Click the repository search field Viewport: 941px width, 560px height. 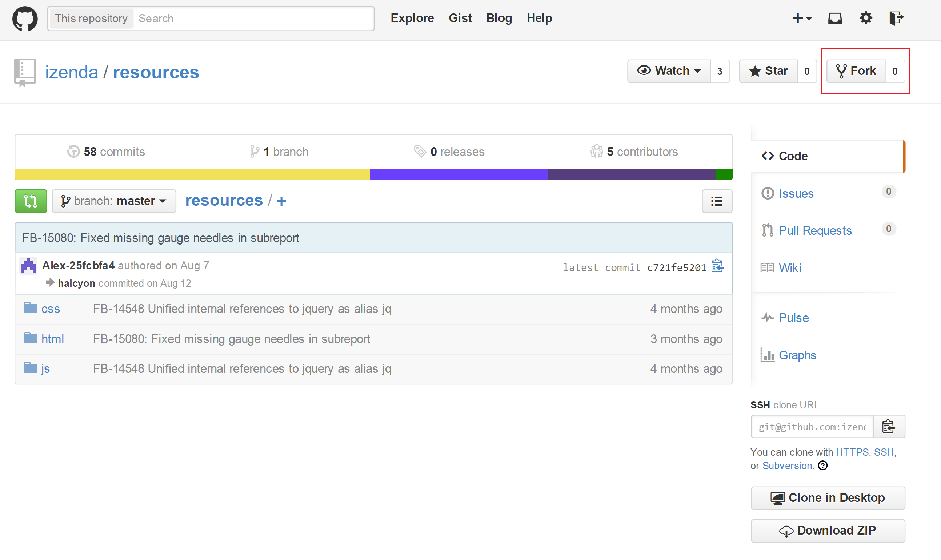253,19
